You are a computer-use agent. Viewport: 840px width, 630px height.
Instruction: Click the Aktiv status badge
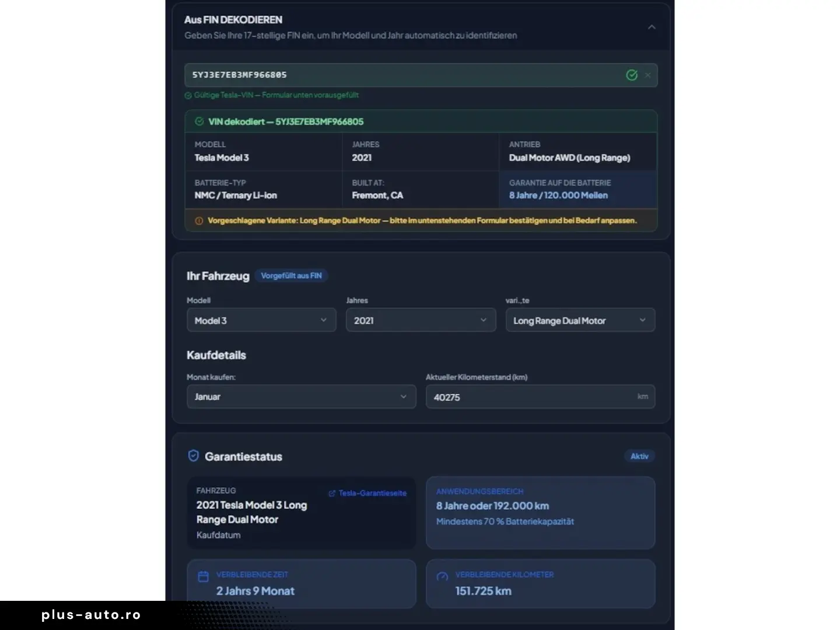639,456
